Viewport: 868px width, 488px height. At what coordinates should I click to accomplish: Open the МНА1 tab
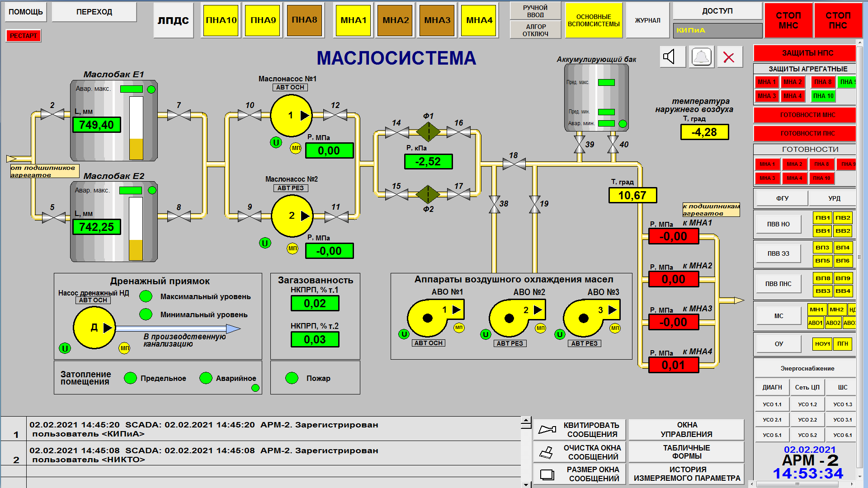[354, 20]
